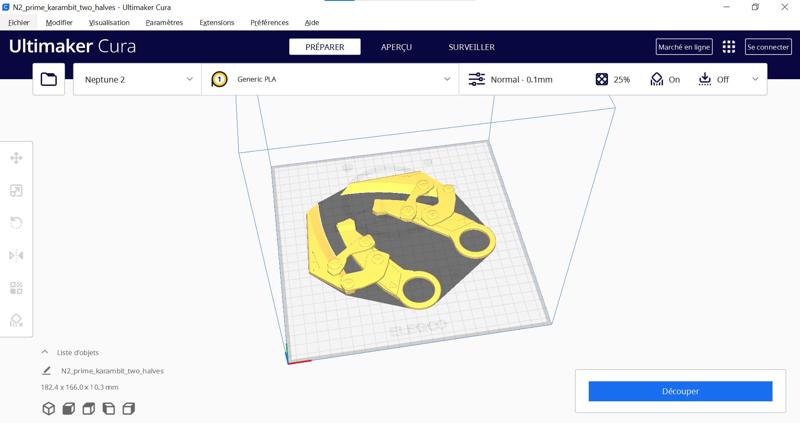Click the Se connecter button
The image size is (800, 423).
(768, 47)
